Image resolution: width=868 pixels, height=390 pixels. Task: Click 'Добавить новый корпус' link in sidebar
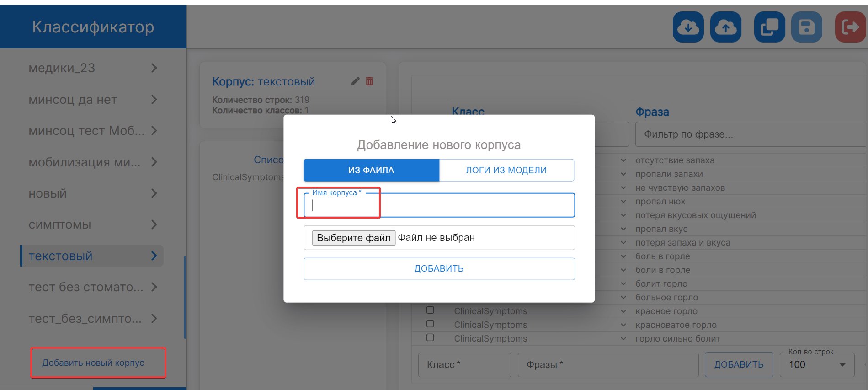point(93,363)
